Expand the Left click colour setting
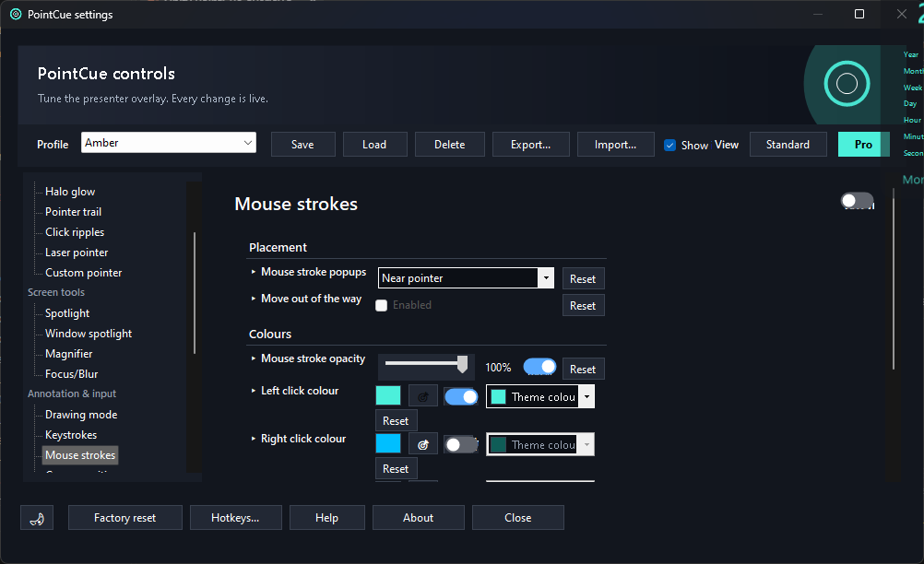This screenshot has width=924, height=564. 254,391
